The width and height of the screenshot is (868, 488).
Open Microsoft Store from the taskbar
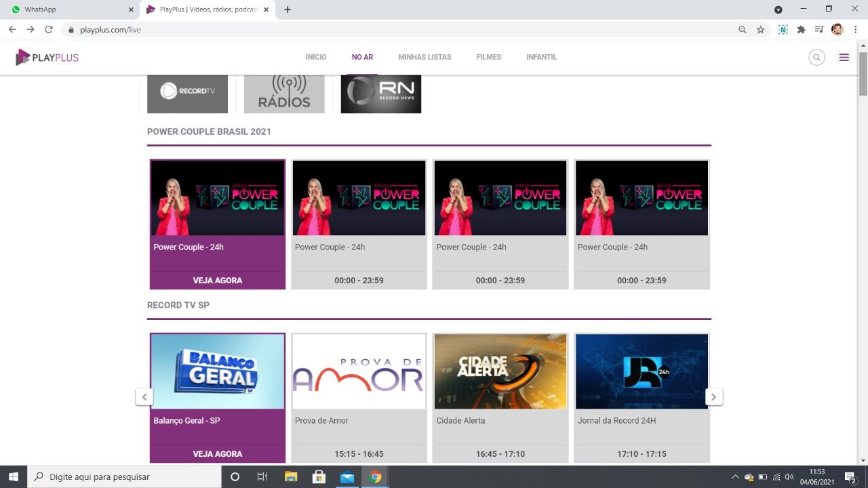319,476
